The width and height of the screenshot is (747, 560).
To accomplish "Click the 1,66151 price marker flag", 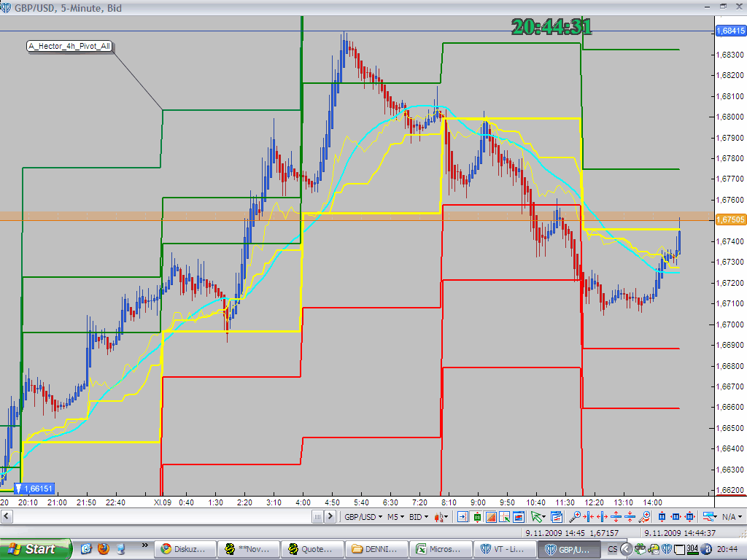I will tap(34, 489).
